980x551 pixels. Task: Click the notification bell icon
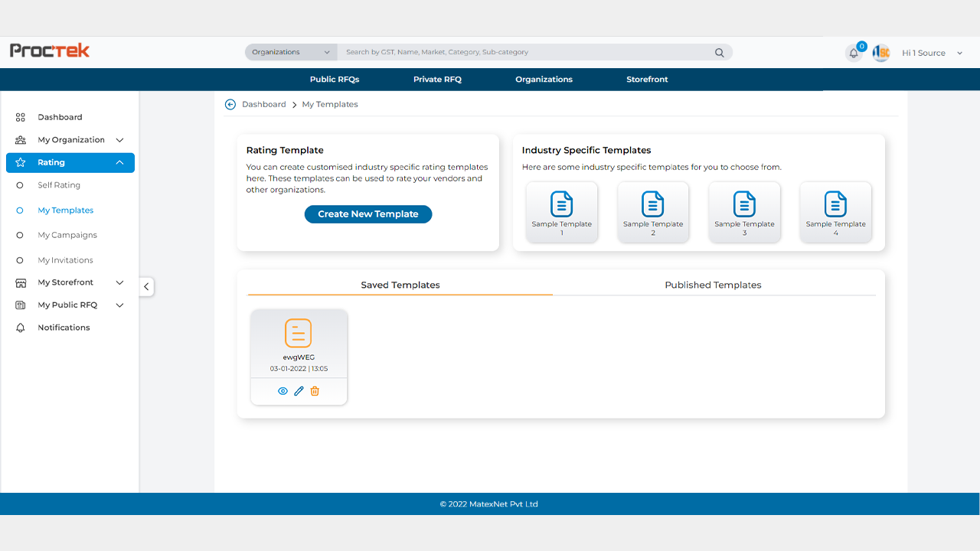[x=854, y=54]
